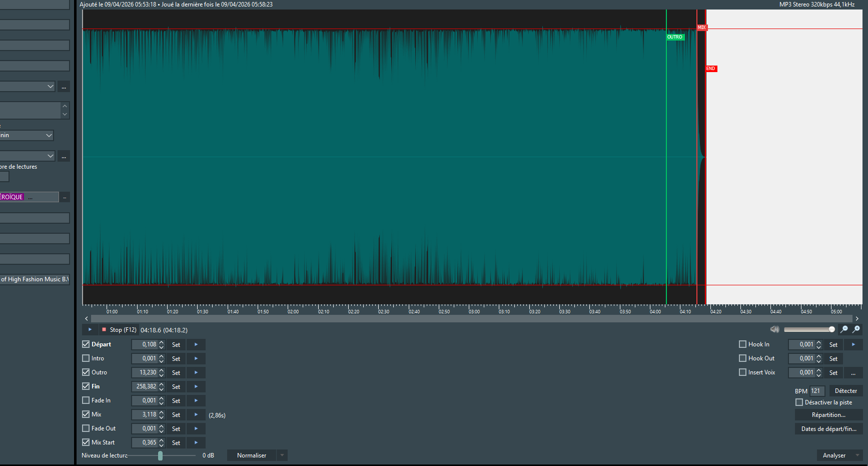The height and width of the screenshot is (466, 868).
Task: Enable the Intro checkbox
Action: [x=86, y=358]
